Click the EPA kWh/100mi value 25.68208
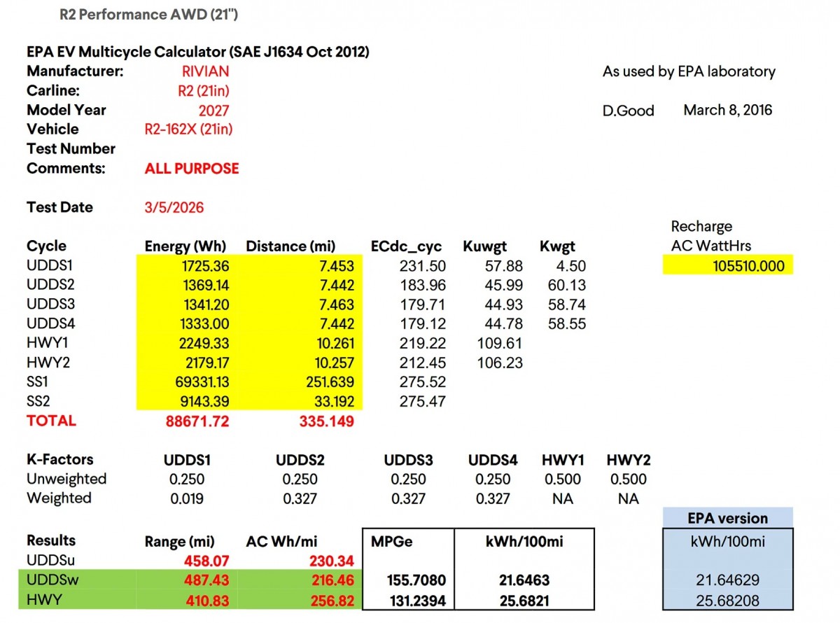840x623 pixels. pyautogui.click(x=727, y=601)
